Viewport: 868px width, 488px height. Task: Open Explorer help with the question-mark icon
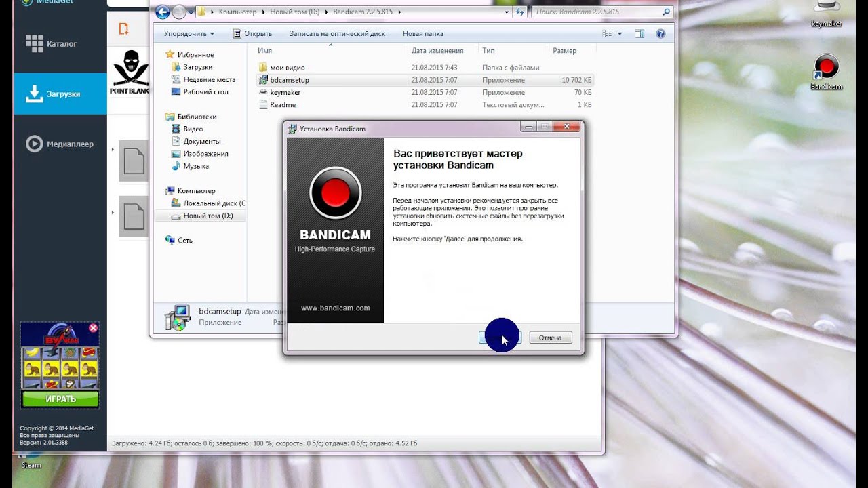coord(660,33)
